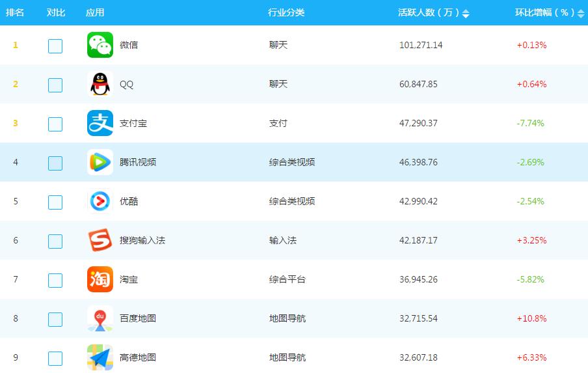This screenshot has height=373, width=588.
Task: Enable compare checkbox for 百度地图
Action: [55, 320]
